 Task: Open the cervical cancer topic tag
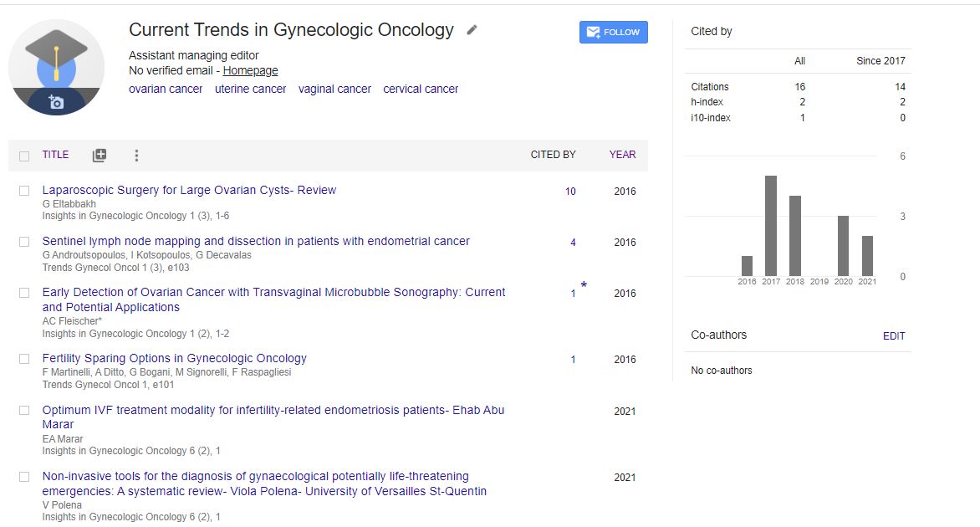(421, 89)
